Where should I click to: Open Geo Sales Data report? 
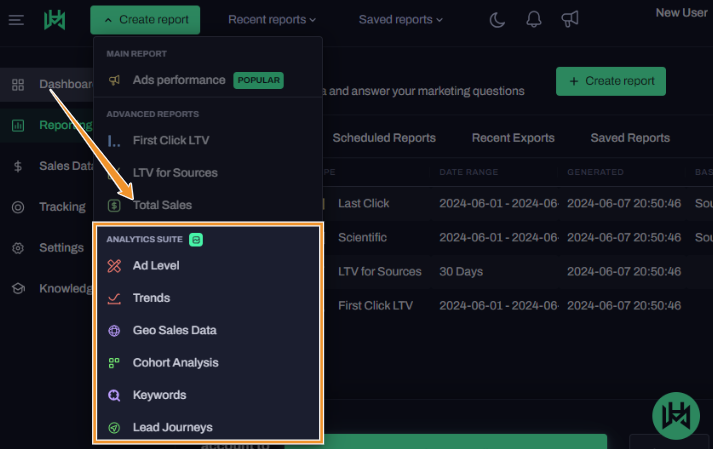point(174,330)
